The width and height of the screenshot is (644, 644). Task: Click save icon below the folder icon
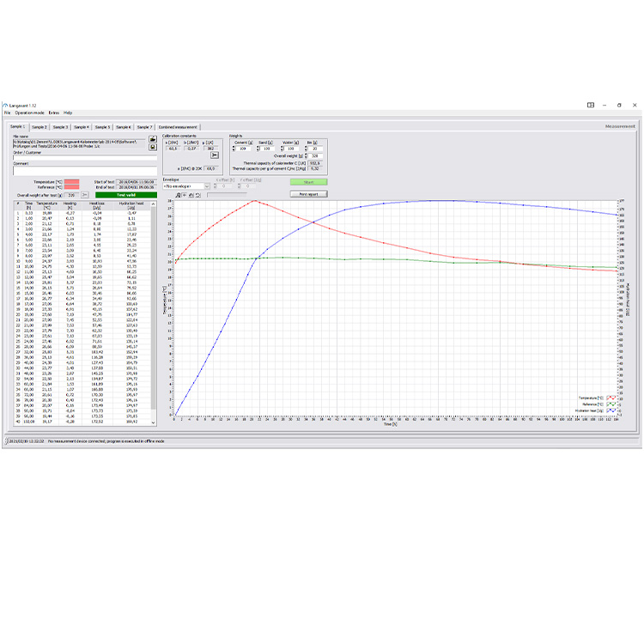[x=153, y=146]
